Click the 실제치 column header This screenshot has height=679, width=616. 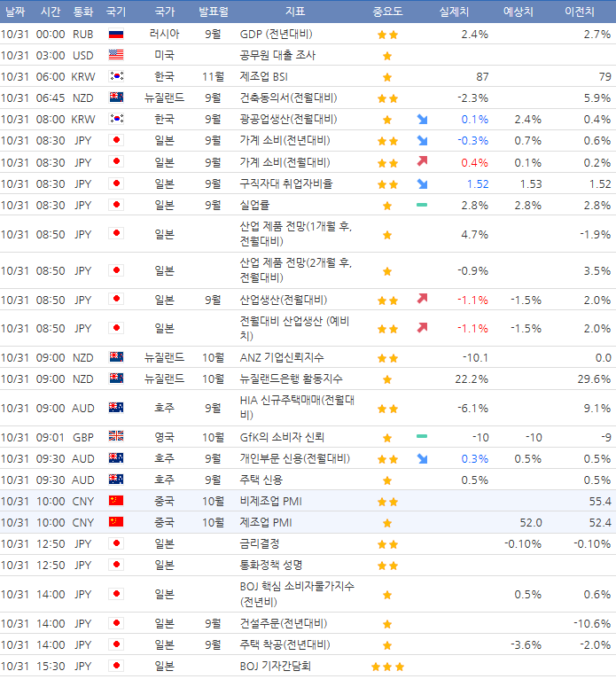click(x=454, y=12)
